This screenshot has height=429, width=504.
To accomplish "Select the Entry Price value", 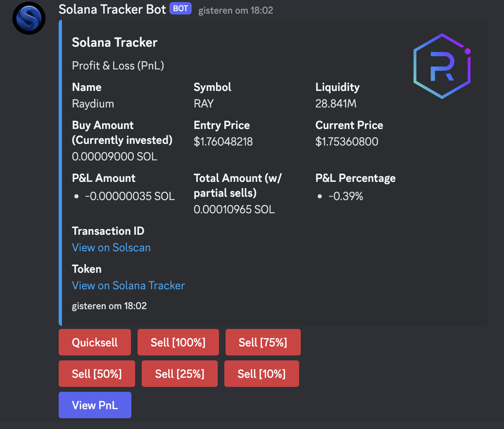I will (223, 142).
